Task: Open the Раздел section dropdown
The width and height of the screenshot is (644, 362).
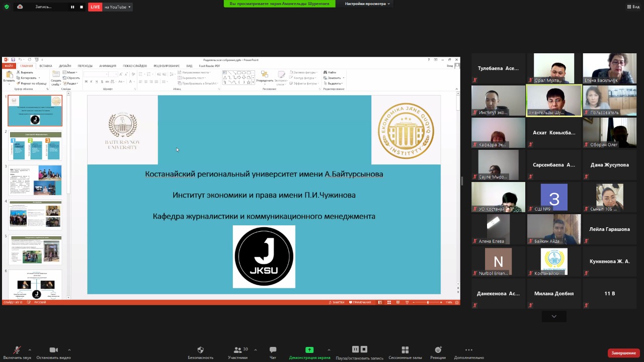Action: pos(71,83)
